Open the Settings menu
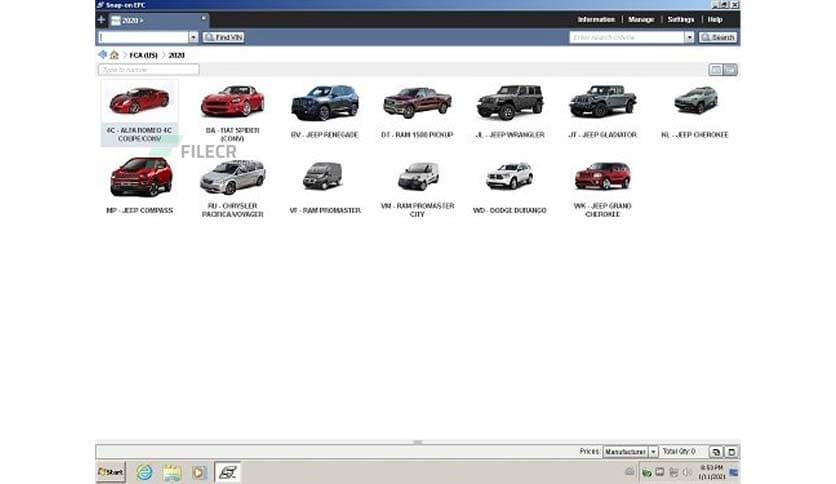Screen dimensions: 836x484 pos(681,20)
